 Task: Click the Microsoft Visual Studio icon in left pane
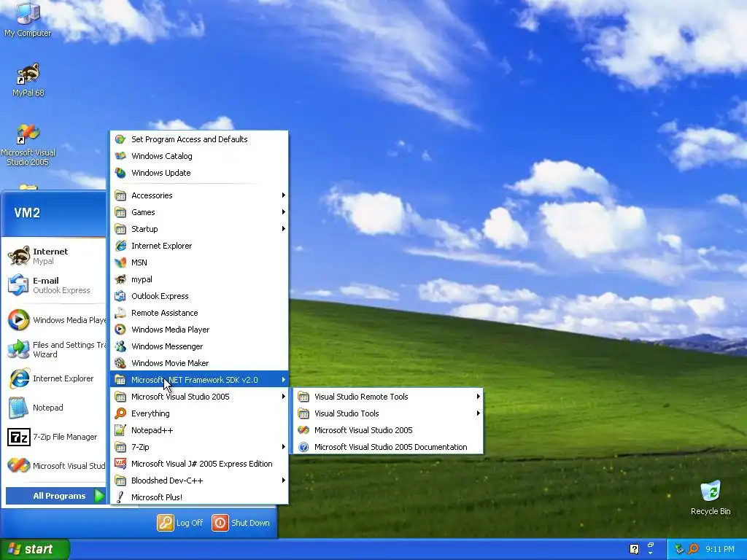tap(18, 465)
